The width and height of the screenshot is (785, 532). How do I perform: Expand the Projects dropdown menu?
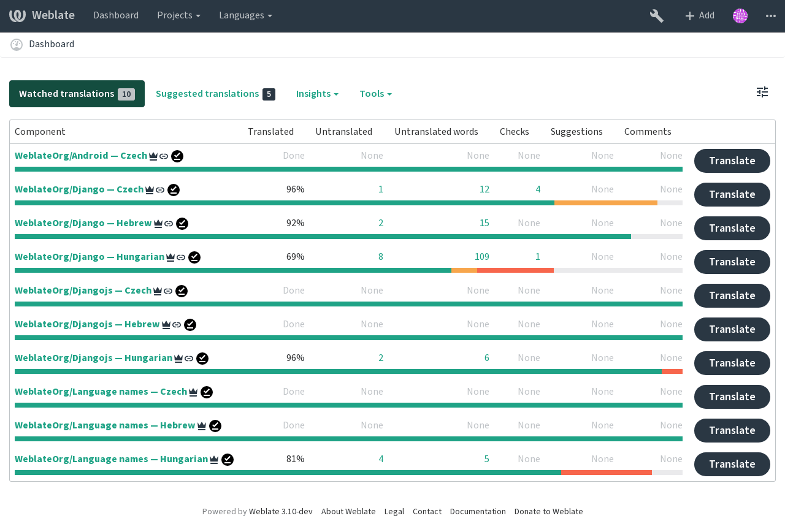(x=178, y=15)
